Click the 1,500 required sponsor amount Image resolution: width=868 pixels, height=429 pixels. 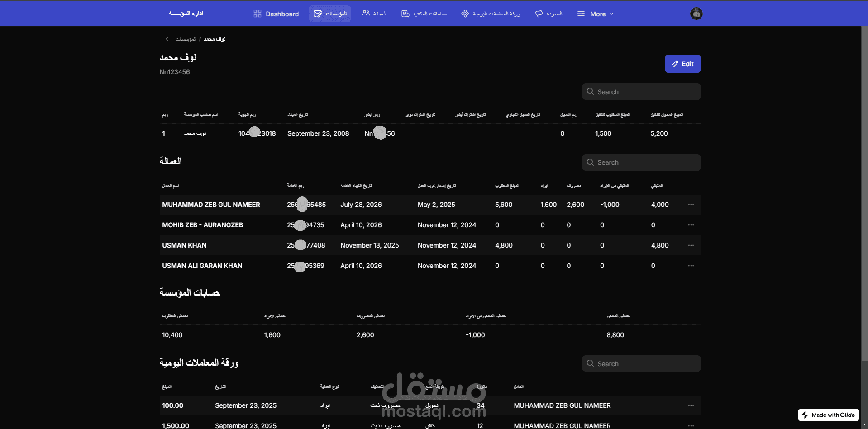(x=603, y=133)
